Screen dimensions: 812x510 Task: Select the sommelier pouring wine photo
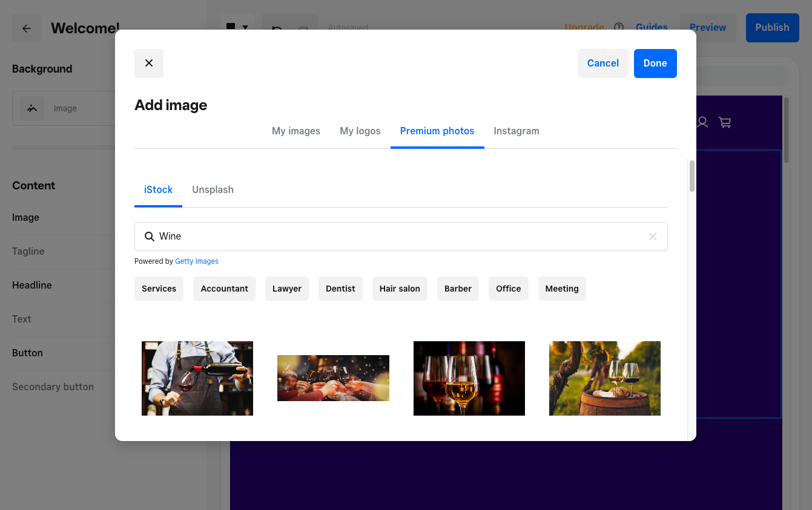[197, 378]
